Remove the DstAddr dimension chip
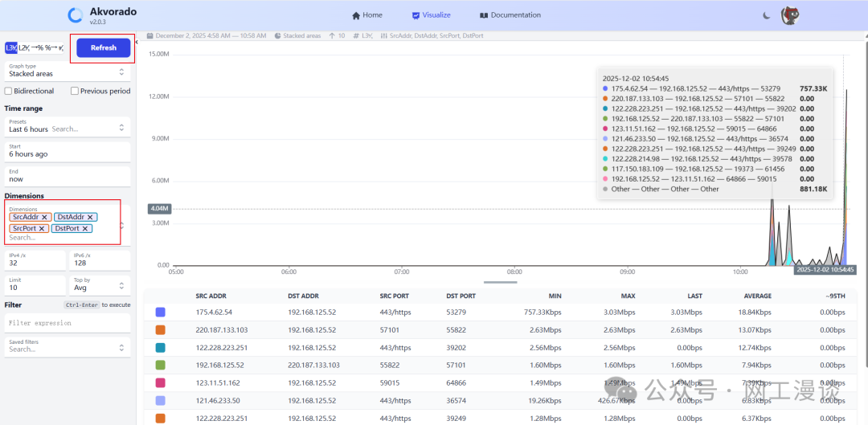 tap(90, 218)
